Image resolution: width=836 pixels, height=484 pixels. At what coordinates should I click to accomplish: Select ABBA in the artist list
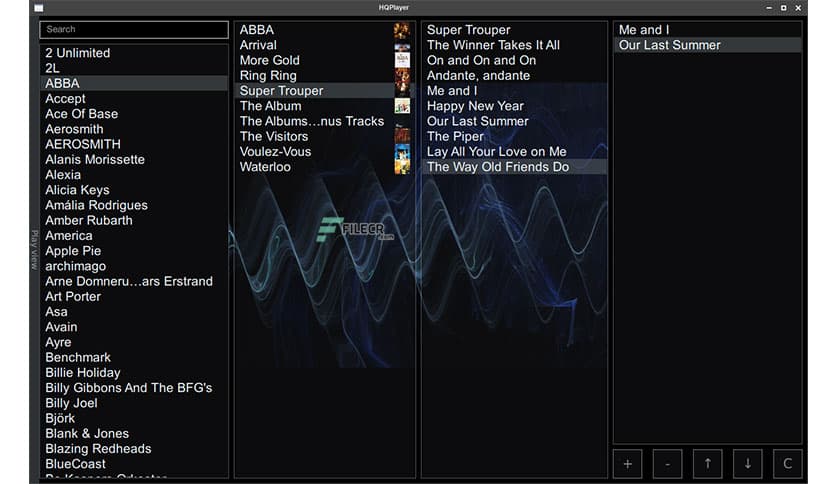pos(134,83)
